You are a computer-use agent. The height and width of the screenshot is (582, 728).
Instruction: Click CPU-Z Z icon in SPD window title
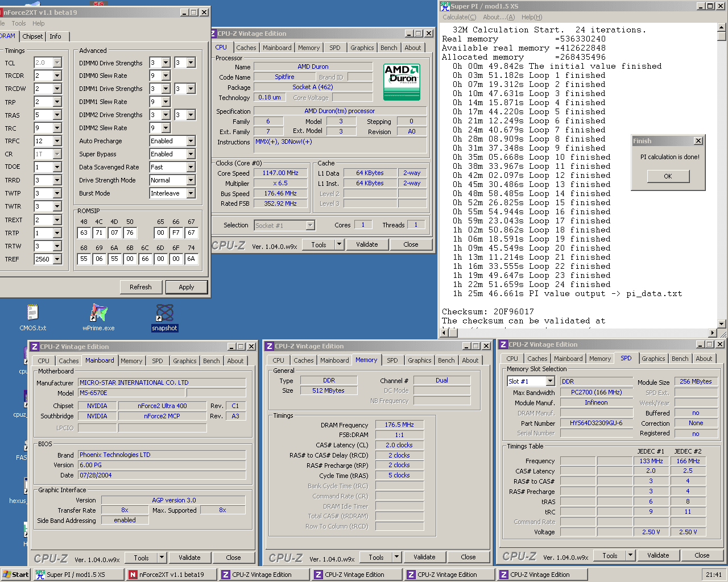(x=503, y=344)
